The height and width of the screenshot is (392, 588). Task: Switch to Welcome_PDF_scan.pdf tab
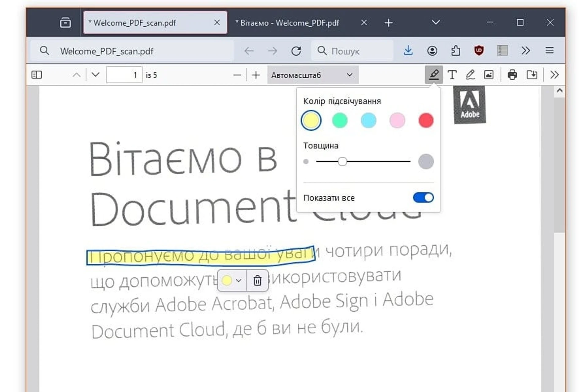tap(155, 22)
